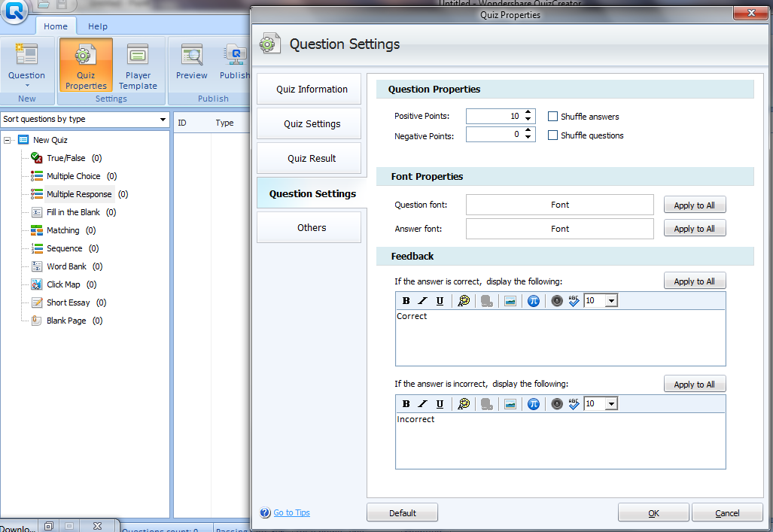The width and height of the screenshot is (773, 532).
Task: Click the help icon beside Go to Tips
Action: coord(265,512)
